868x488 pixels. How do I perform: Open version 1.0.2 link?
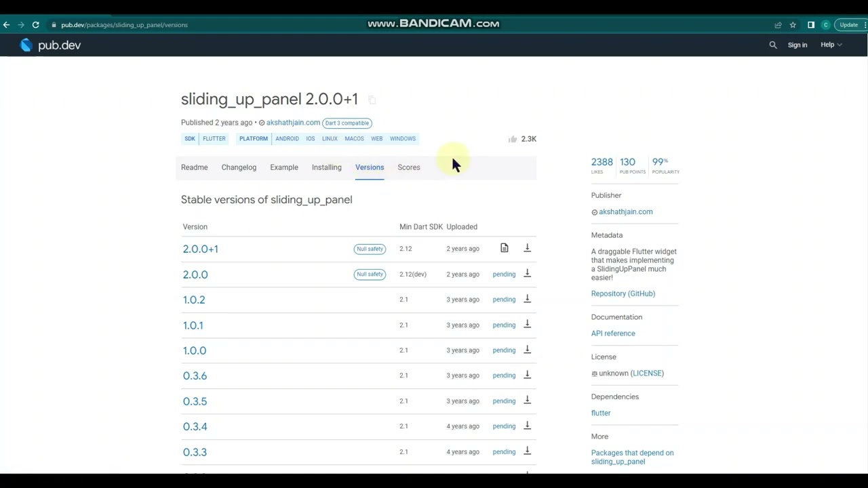click(194, 300)
